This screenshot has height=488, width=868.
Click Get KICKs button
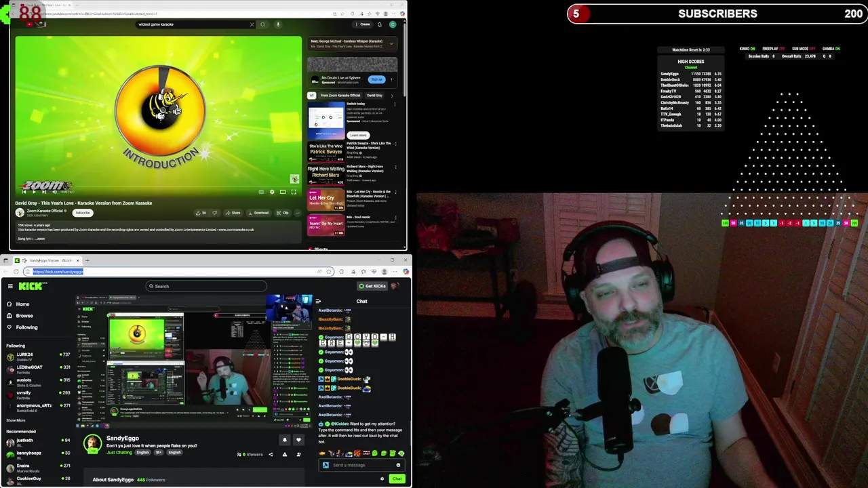(373, 286)
